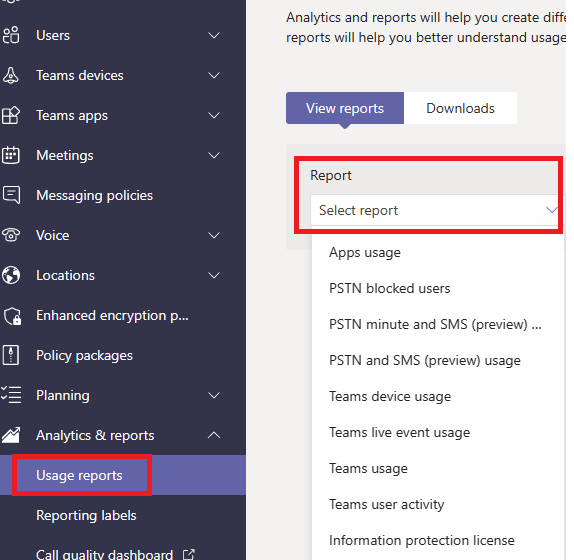Image resolution: width=574 pixels, height=560 pixels.
Task: Expand the Teams apps chevron
Action: click(214, 115)
